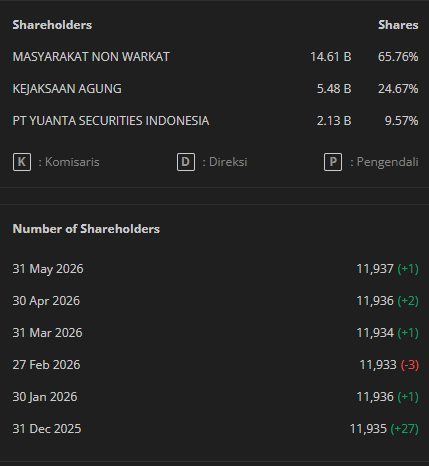
Task: Click the Komisaris legend label
Action: 72,162
